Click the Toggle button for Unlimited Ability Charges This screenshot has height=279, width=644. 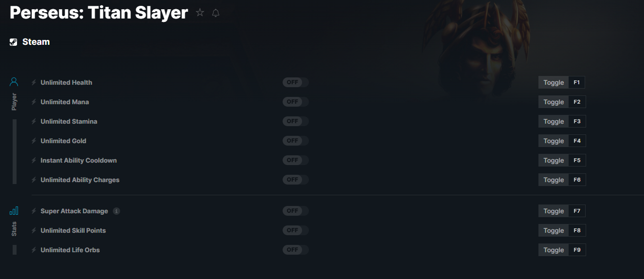(554, 180)
